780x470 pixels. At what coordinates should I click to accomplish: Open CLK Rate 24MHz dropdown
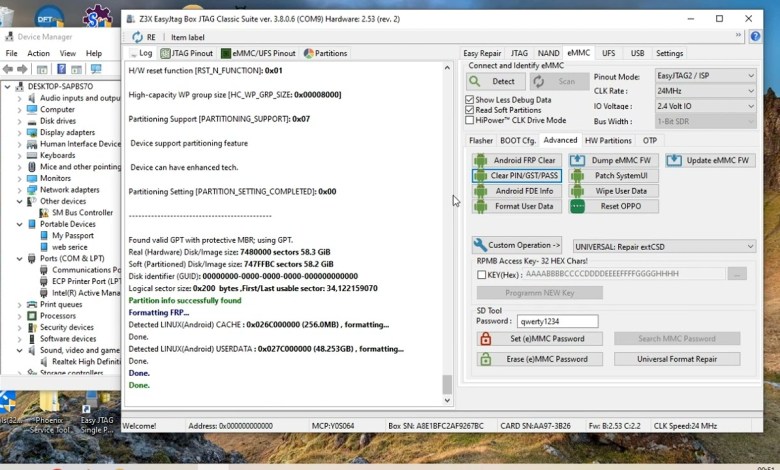pyautogui.click(x=705, y=91)
